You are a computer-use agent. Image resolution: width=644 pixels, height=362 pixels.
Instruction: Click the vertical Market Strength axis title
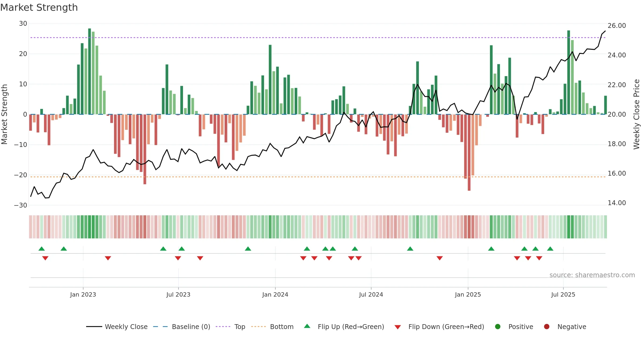click(4, 114)
